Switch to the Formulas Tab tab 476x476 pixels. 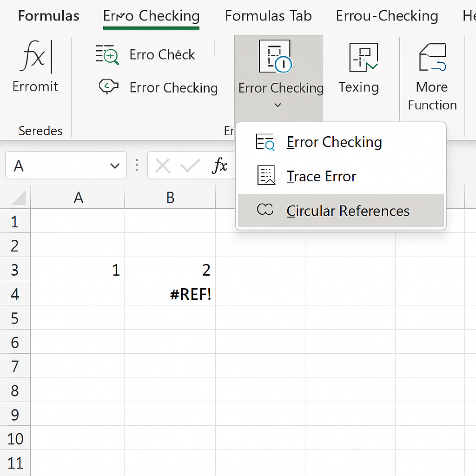click(x=268, y=16)
